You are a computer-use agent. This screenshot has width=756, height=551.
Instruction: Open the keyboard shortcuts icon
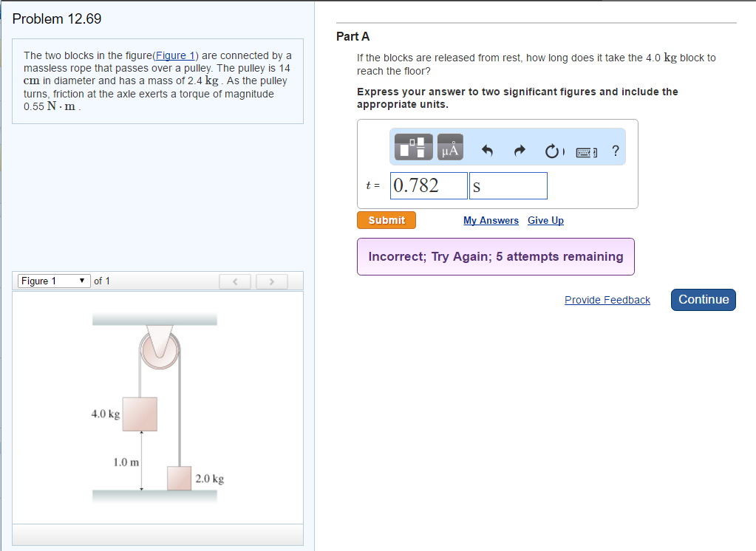(586, 148)
